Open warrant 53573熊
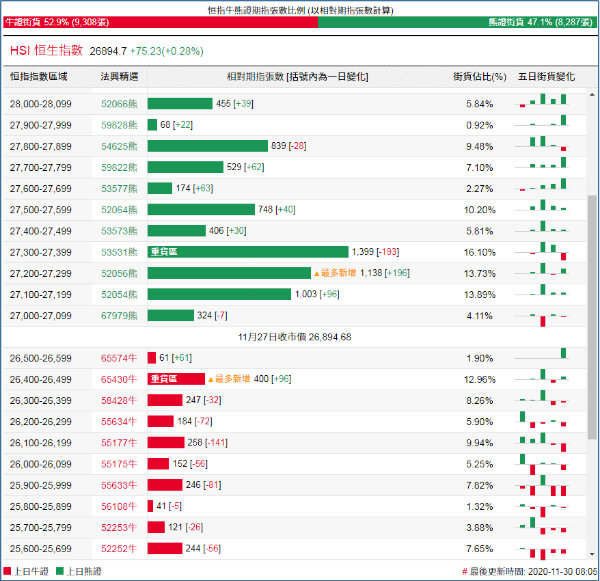Viewport: 600px width, 581px height. tap(119, 231)
